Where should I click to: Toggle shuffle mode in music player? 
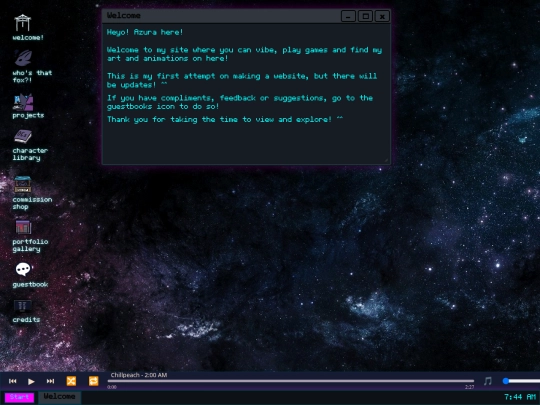(71, 381)
